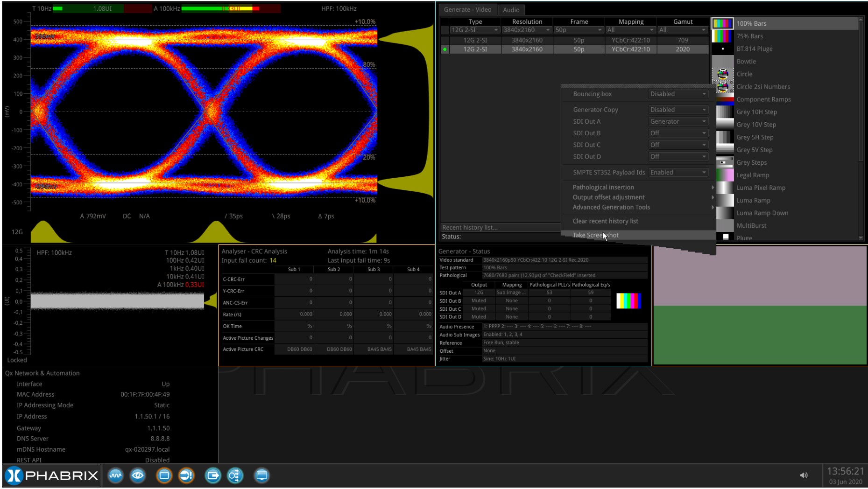
Task: Click the MAC Address value 00:1F:7F:00:4F:49
Action: (x=145, y=394)
